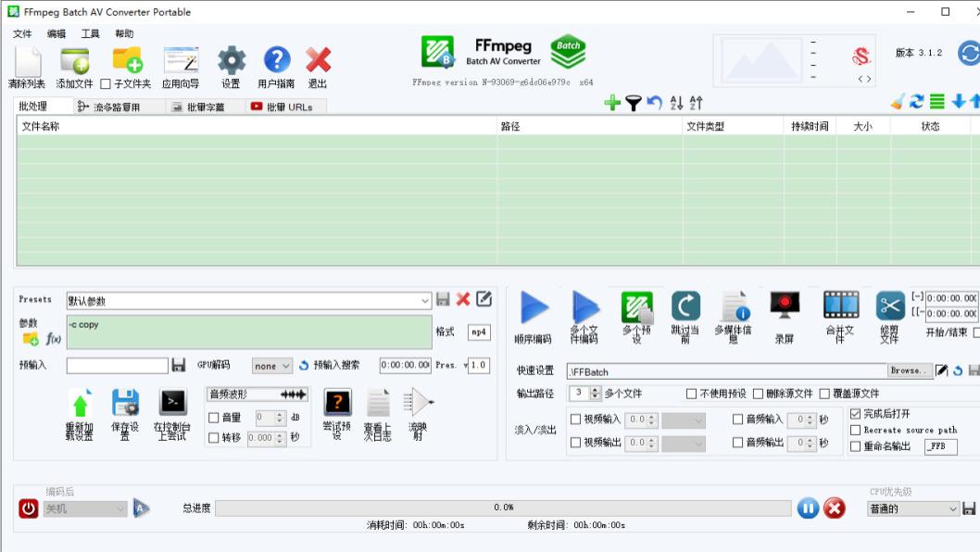Click the 多个预设 multiple presets icon

[x=637, y=307]
